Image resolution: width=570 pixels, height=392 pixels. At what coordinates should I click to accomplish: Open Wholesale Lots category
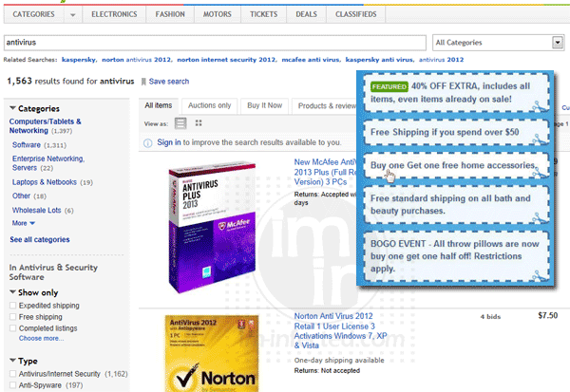point(36,210)
